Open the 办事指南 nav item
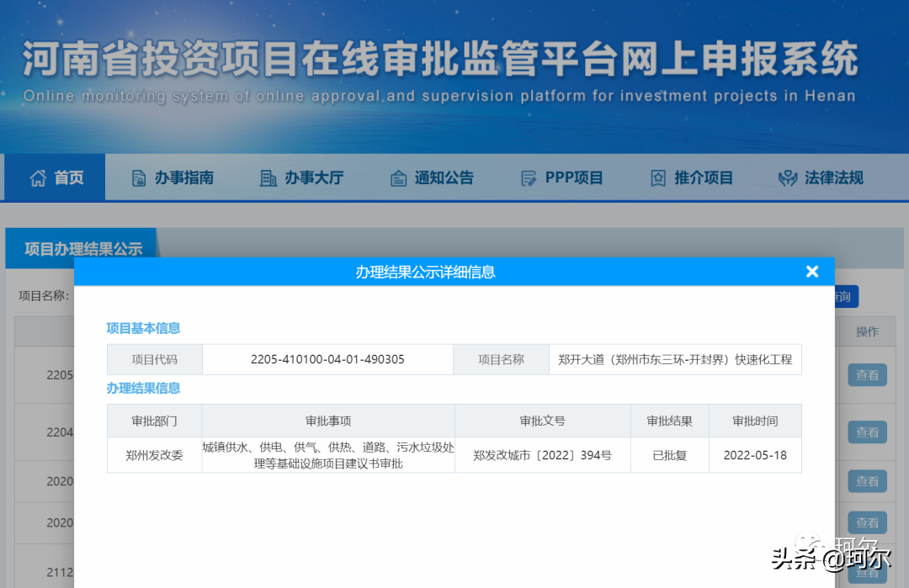Viewport: 909px width, 588px height. pos(173,177)
